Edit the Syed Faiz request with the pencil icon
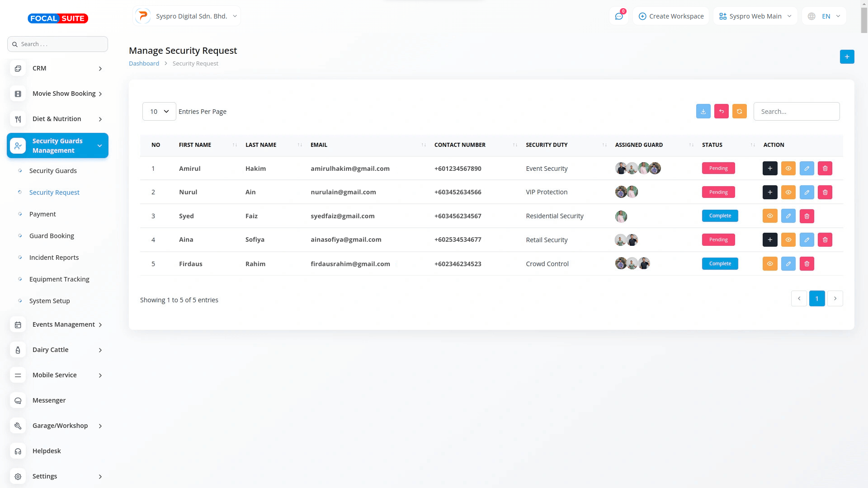Image resolution: width=868 pixels, height=488 pixels. click(788, 216)
